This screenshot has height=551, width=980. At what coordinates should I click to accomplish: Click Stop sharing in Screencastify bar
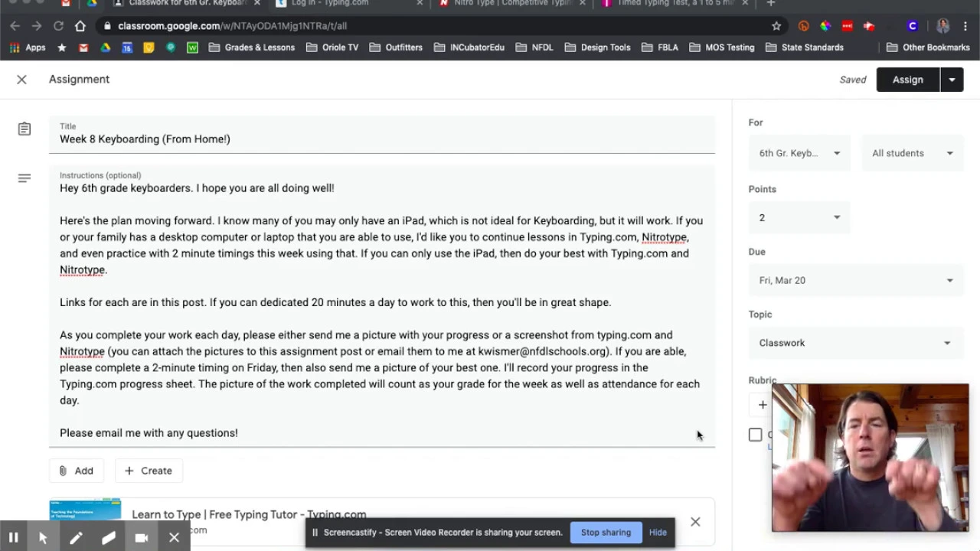(x=606, y=533)
